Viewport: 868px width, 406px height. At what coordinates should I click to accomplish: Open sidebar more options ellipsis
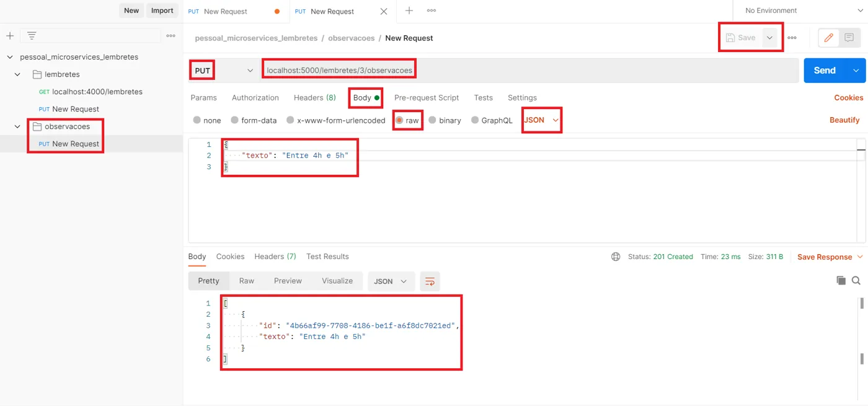coord(170,36)
